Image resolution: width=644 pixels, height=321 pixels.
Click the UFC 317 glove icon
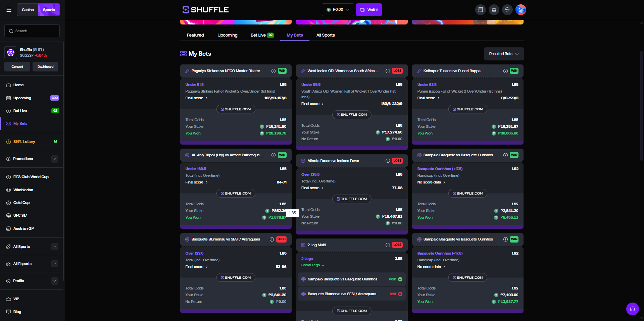[x=9, y=215]
